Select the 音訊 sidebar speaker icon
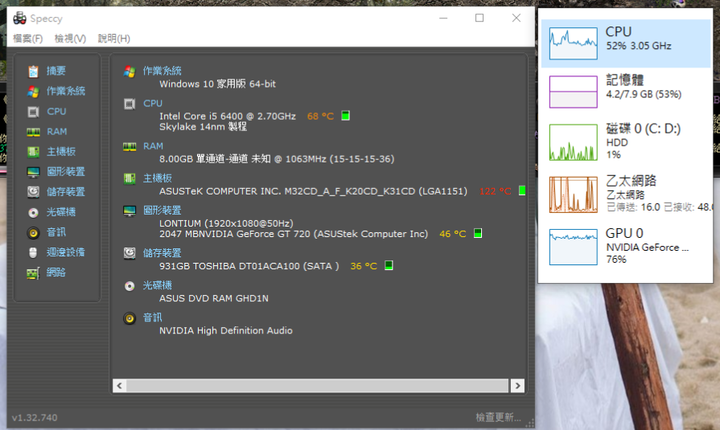720x430 pixels. tap(33, 232)
